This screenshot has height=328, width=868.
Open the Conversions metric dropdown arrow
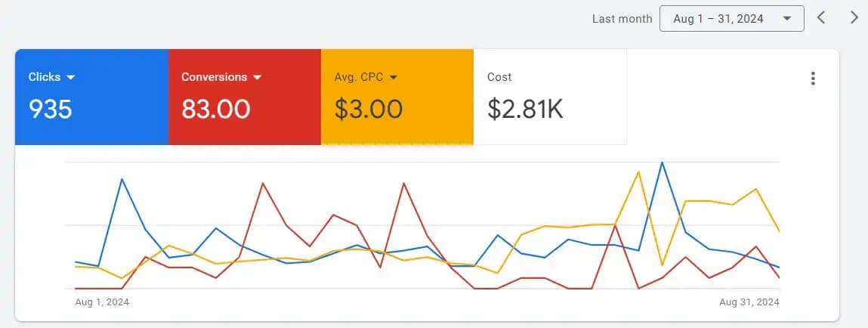[257, 78]
